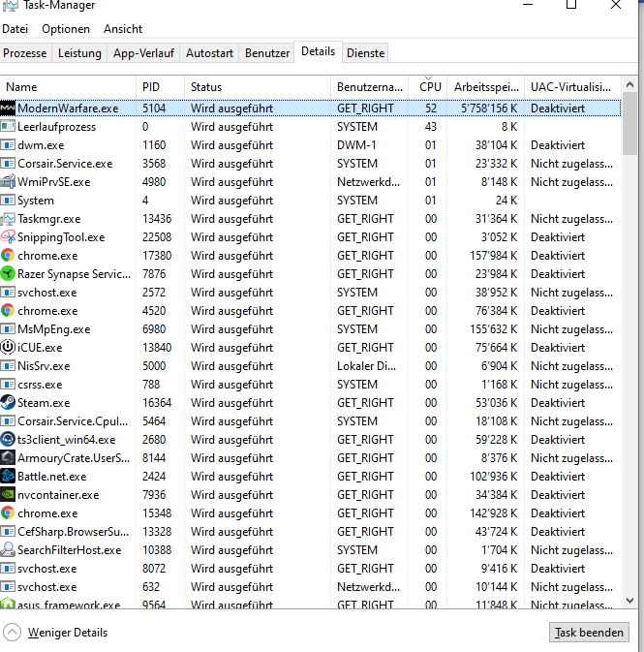Click the ts3client_win64.exe headset icon
The width and height of the screenshot is (644, 652).
[x=8, y=440]
